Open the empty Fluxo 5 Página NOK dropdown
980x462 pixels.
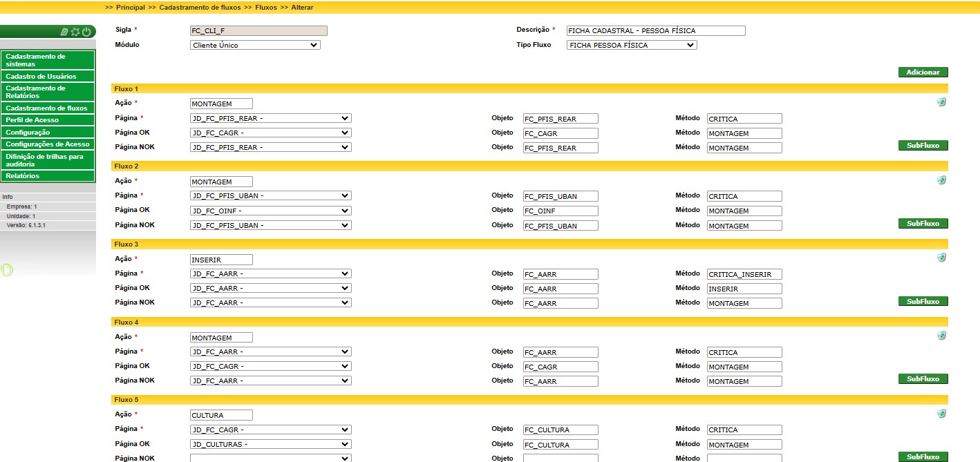point(271,458)
